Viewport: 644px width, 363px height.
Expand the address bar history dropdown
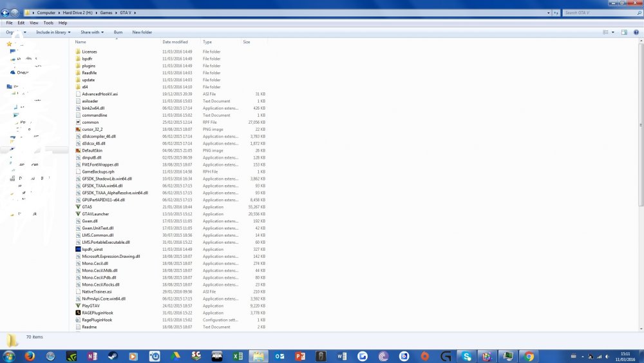(548, 13)
